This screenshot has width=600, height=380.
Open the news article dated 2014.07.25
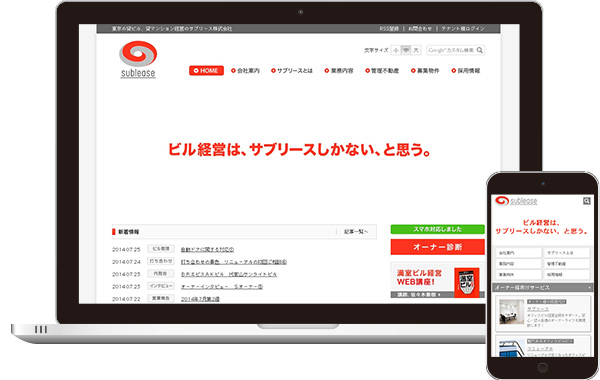(x=207, y=250)
